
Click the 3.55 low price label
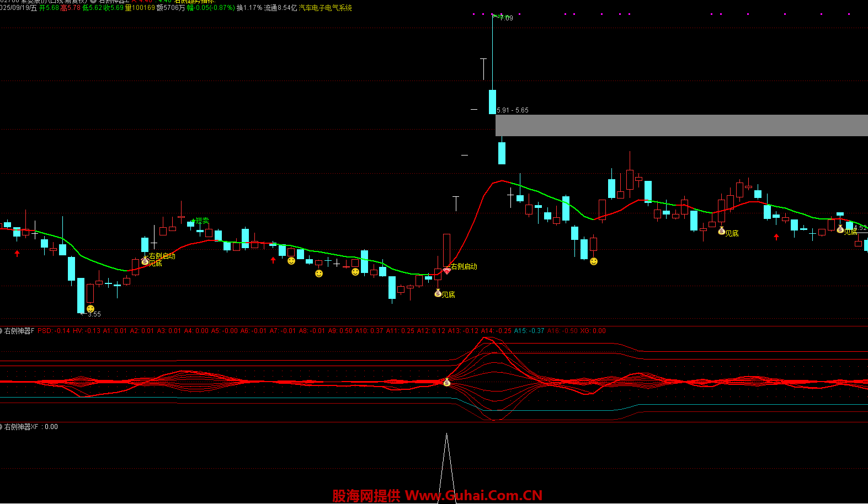pos(94,314)
